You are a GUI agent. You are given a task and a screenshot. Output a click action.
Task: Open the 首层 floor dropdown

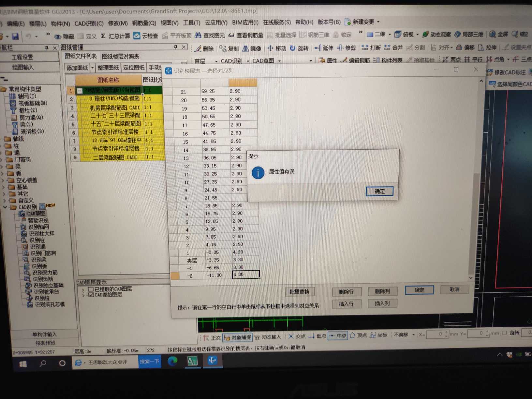coord(216,61)
